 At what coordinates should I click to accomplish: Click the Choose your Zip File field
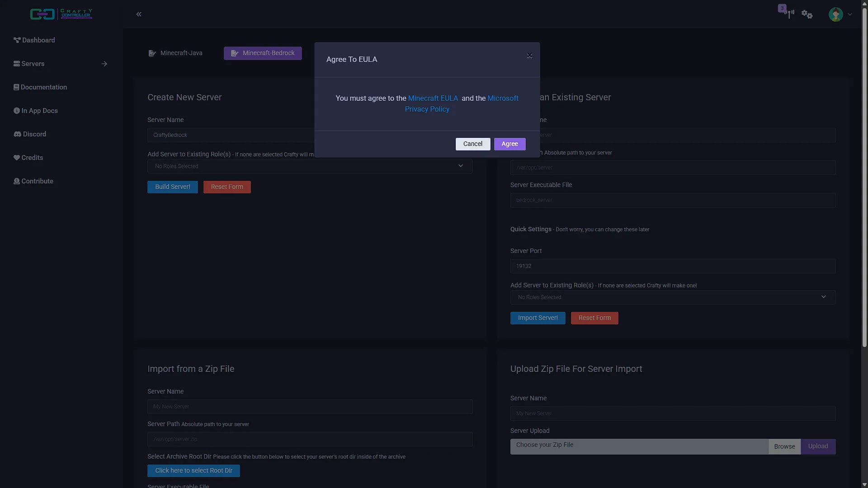(639, 446)
